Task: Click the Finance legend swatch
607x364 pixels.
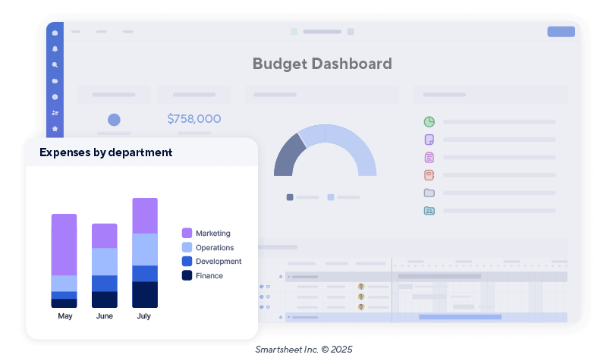Action: click(187, 275)
